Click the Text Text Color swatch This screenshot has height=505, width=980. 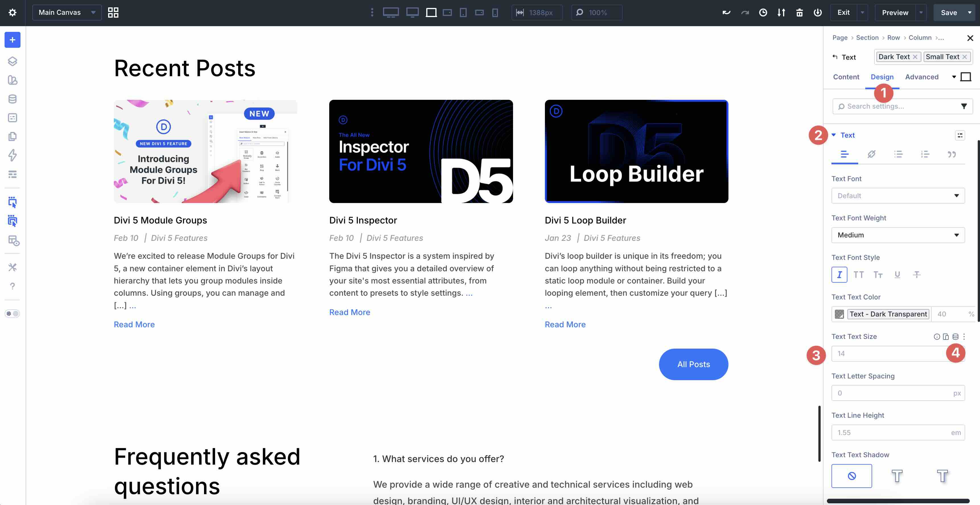[x=839, y=314]
